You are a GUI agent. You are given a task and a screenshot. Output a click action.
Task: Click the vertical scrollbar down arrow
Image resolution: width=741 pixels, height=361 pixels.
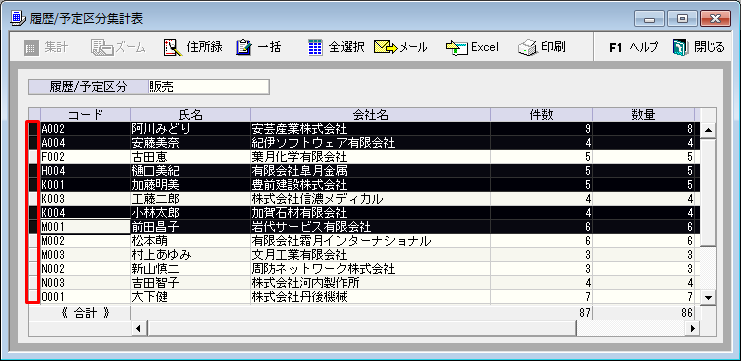click(x=708, y=297)
